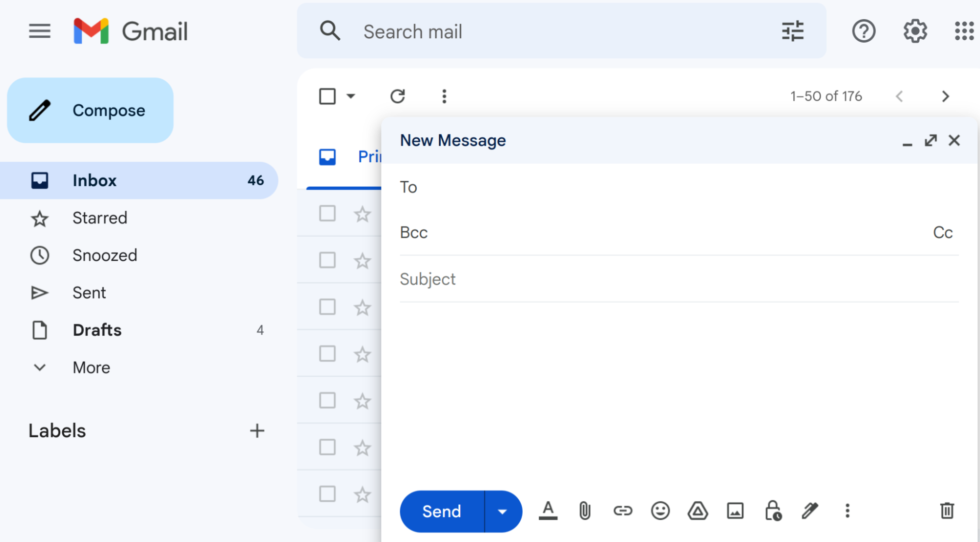Check the second email row checkbox
980x542 pixels.
pyautogui.click(x=327, y=260)
